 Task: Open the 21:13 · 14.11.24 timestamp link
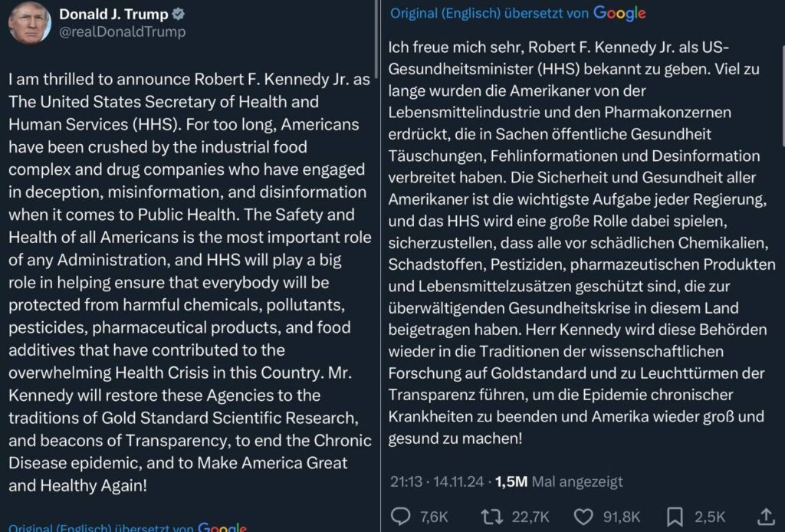[x=438, y=481]
